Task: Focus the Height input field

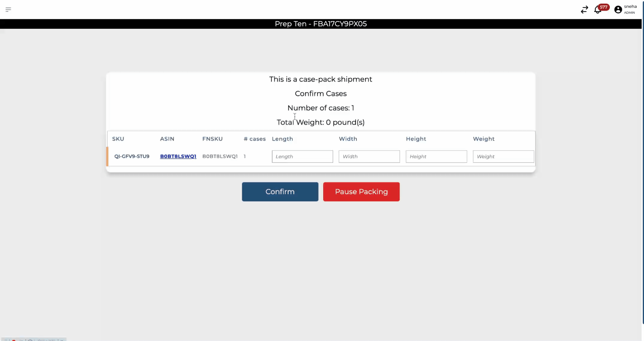Action: [x=436, y=157]
